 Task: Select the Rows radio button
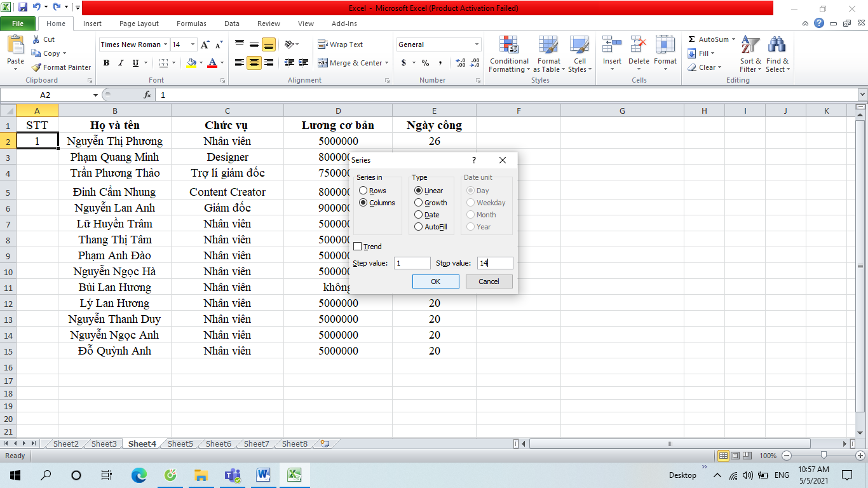pyautogui.click(x=363, y=191)
